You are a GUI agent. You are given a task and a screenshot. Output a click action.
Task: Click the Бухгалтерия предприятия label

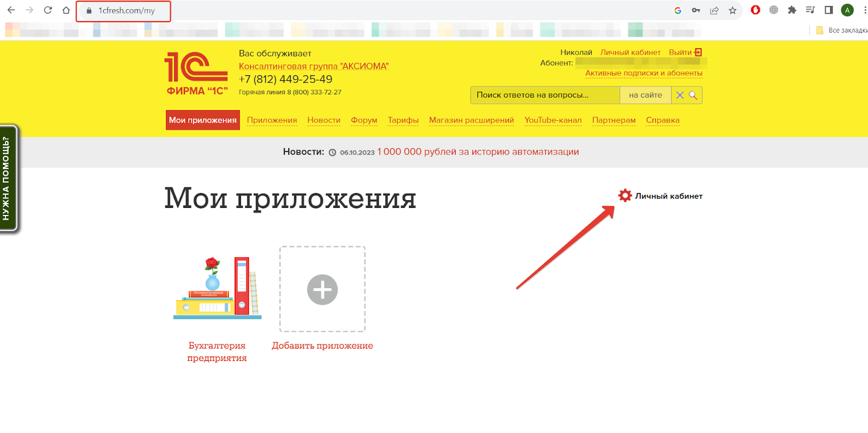217,352
